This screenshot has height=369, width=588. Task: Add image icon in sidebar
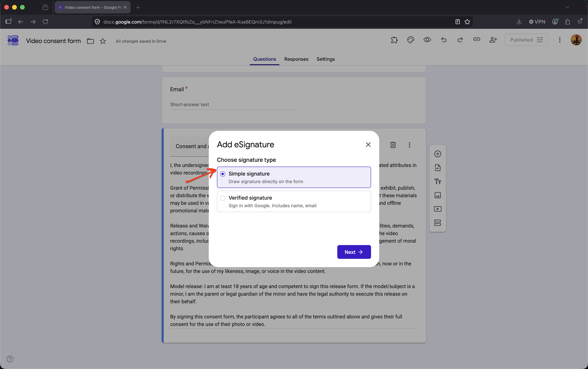click(x=438, y=195)
